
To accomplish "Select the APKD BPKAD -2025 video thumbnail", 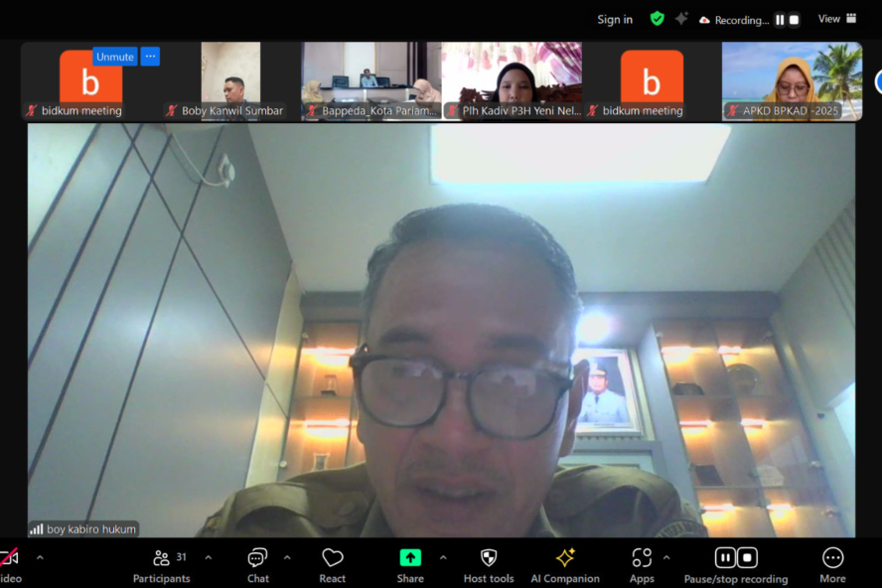I will 792,80.
